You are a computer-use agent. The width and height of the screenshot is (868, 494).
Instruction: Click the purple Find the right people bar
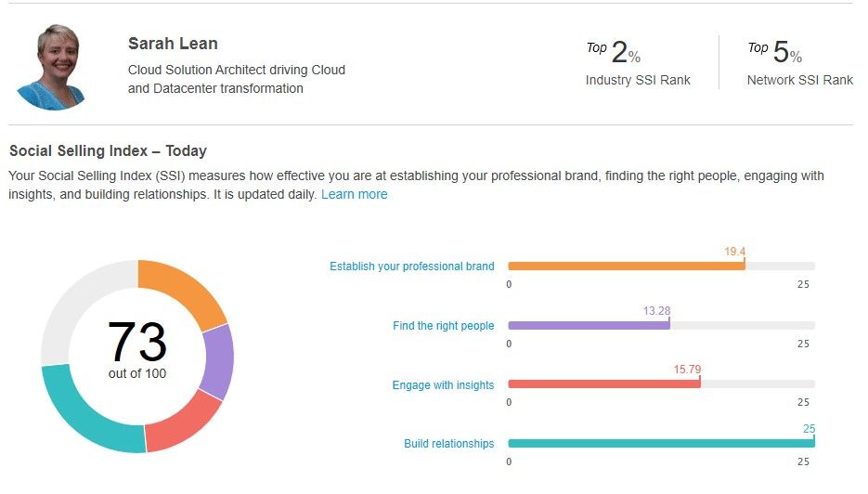click(x=589, y=326)
